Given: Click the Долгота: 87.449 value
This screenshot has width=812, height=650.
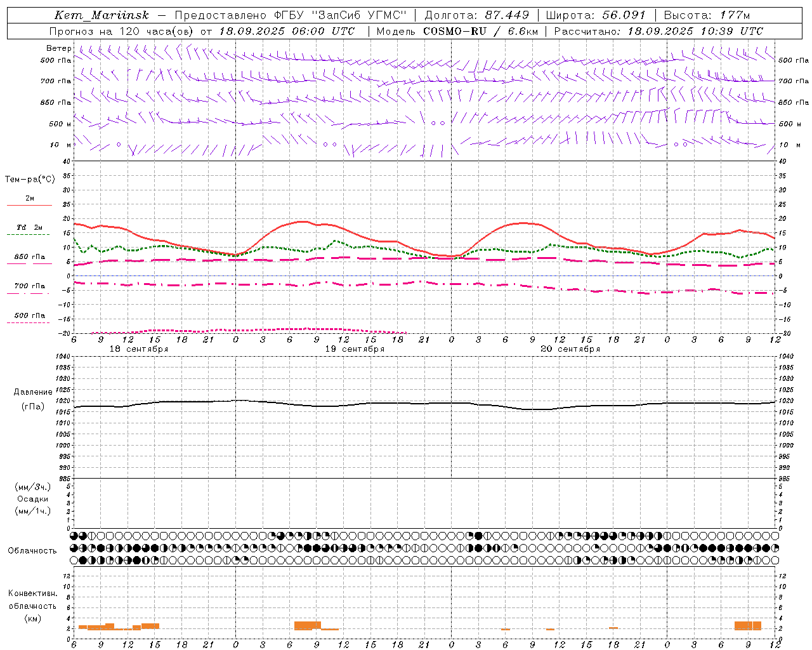Looking at the screenshot, I should (x=477, y=15).
